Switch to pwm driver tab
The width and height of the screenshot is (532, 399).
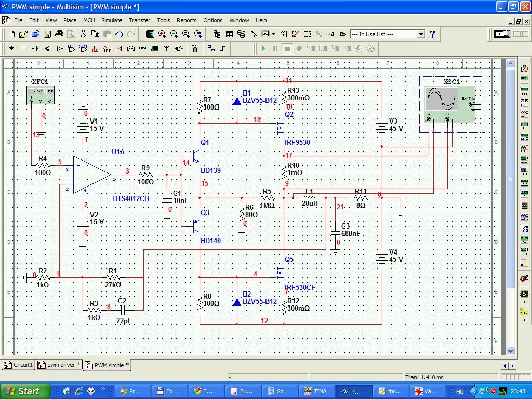click(x=59, y=365)
